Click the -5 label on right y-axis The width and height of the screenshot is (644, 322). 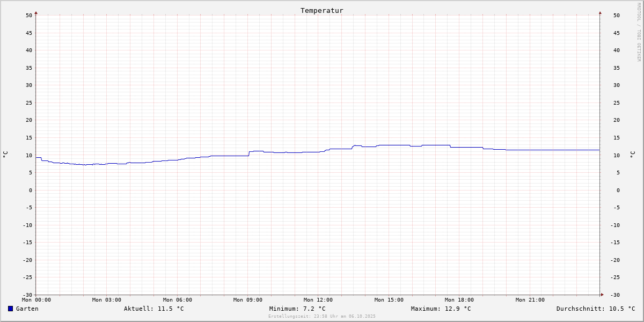[617, 208]
